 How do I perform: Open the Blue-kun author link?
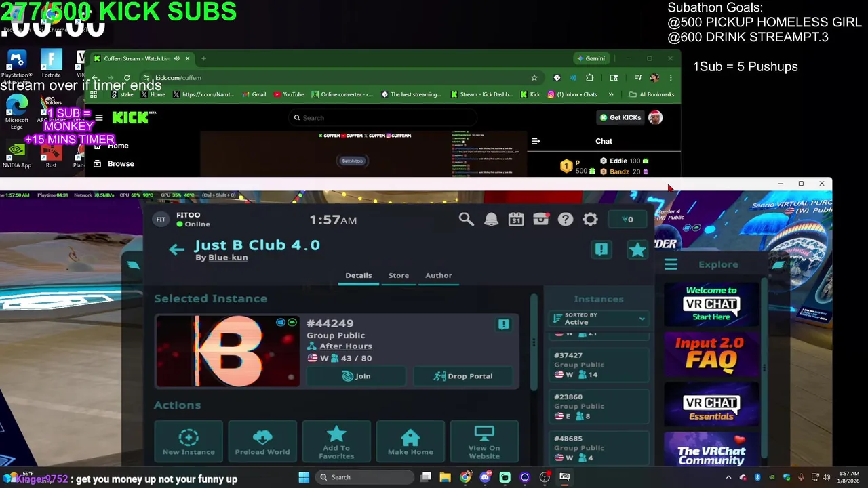click(x=228, y=258)
